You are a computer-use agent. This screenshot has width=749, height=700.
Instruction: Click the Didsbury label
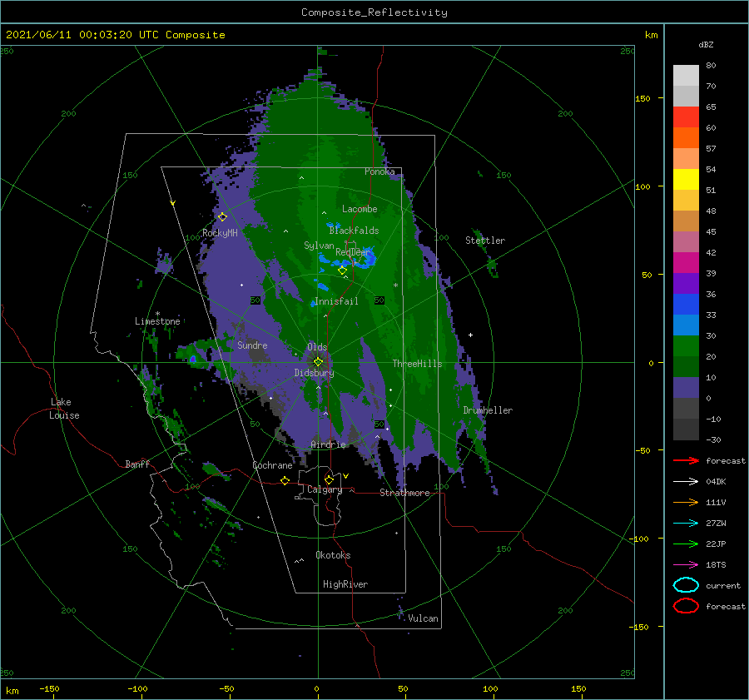click(x=314, y=373)
